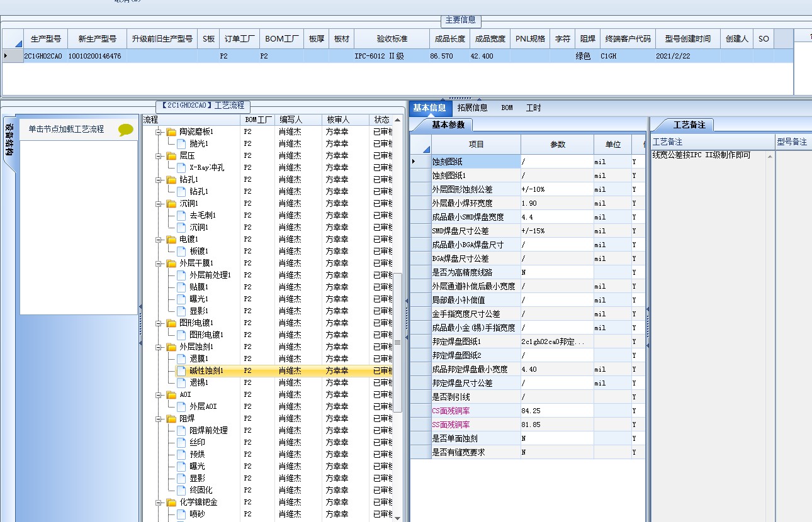812x522 pixels.
Task: Collapse the 沉铜1 folder node
Action: (x=159, y=204)
